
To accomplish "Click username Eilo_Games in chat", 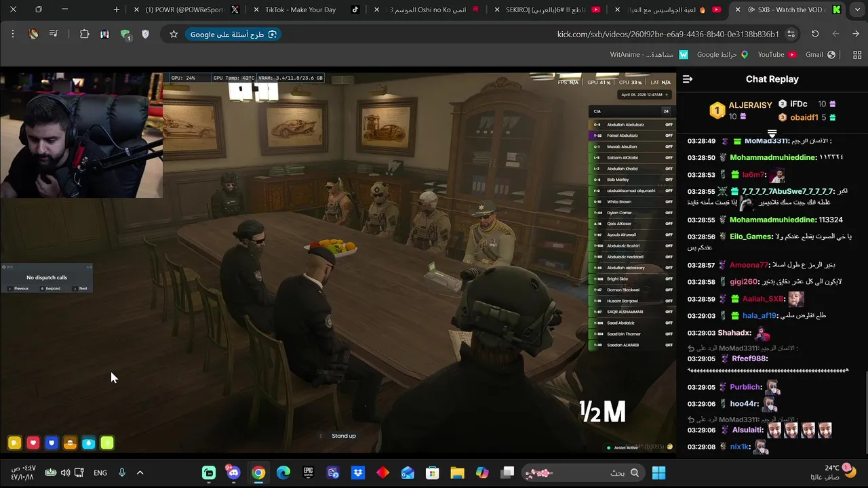I will pyautogui.click(x=751, y=237).
